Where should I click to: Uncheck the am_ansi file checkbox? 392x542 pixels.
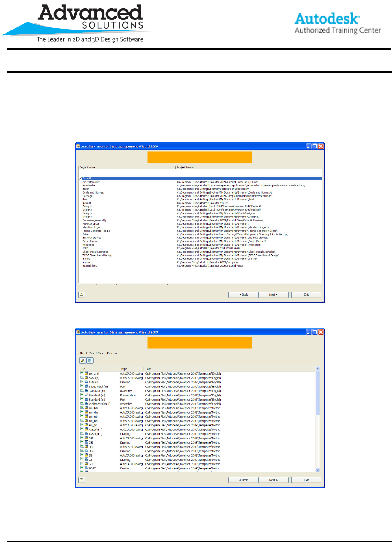click(x=82, y=373)
